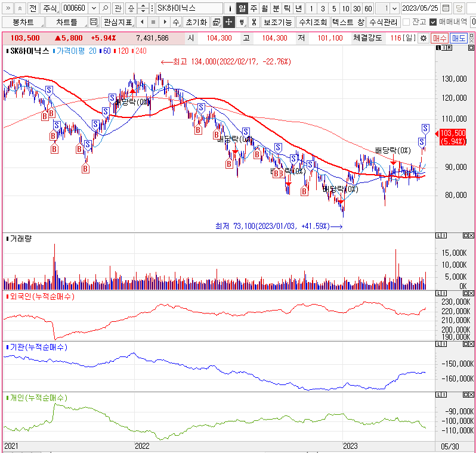Toggle the crosshair move cursor tool

228,22
